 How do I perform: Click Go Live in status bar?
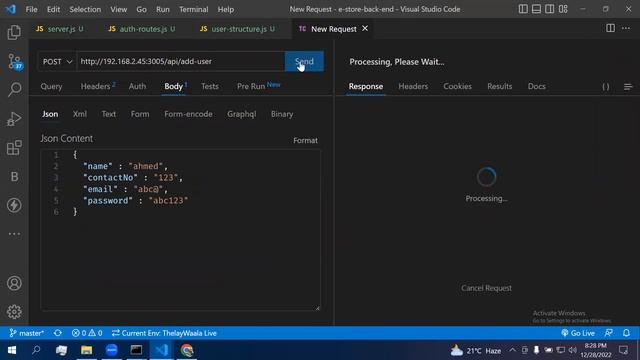pos(578,333)
